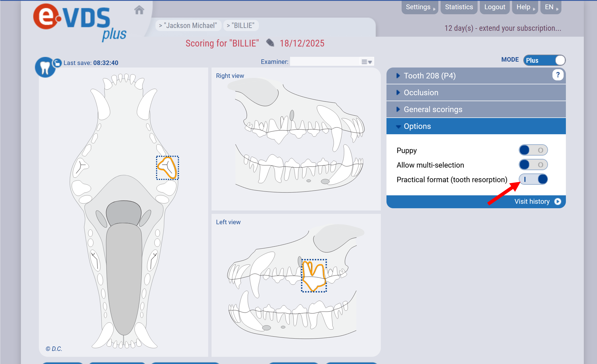Switch the Plus MODE toggle
The height and width of the screenshot is (364, 597).
[x=544, y=60]
